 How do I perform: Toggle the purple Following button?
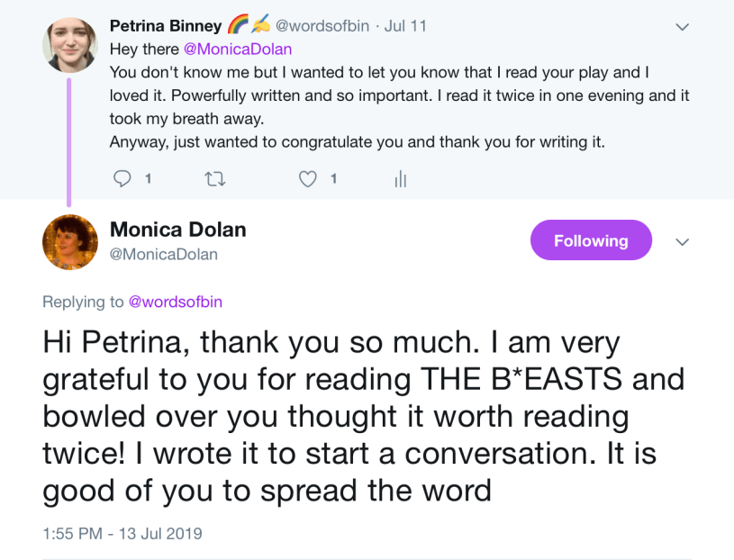[591, 240]
